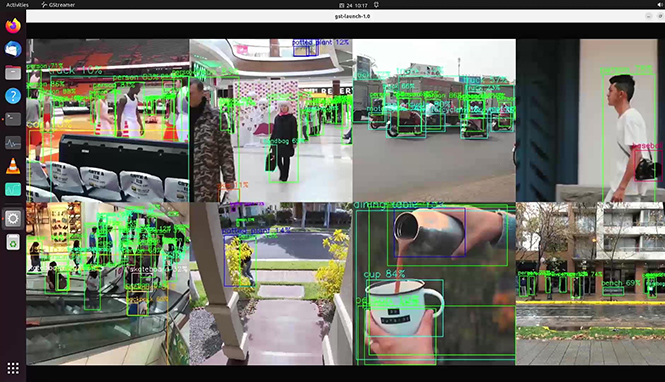Open the Activities overview

17,5
